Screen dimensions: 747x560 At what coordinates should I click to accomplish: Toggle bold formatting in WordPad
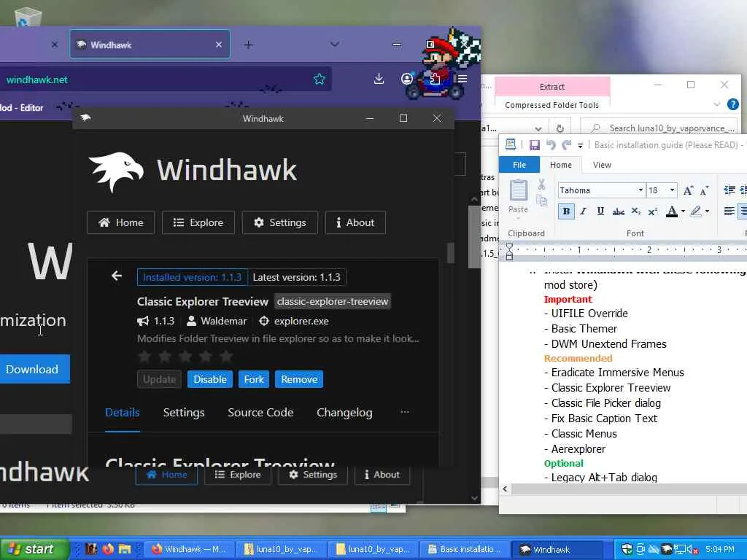pos(566,211)
